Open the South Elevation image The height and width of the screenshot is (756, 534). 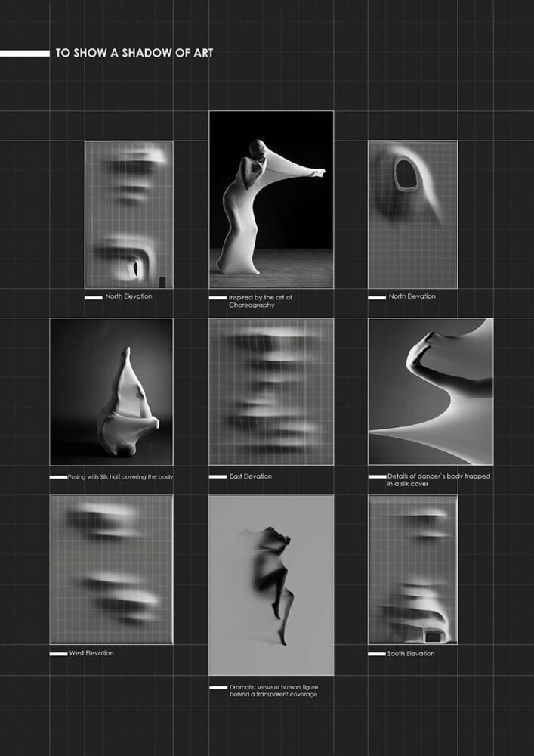click(x=412, y=569)
